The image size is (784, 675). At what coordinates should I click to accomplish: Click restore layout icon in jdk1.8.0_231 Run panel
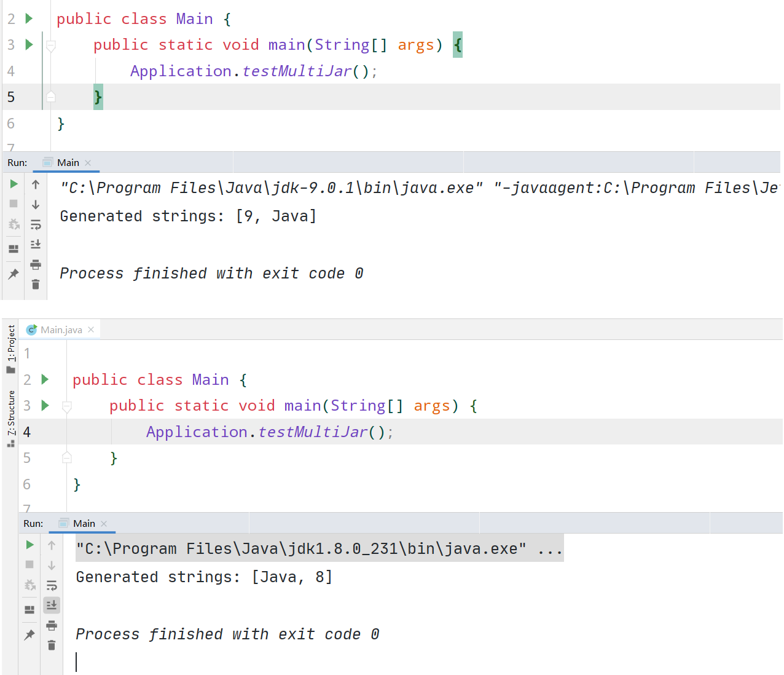click(x=29, y=610)
